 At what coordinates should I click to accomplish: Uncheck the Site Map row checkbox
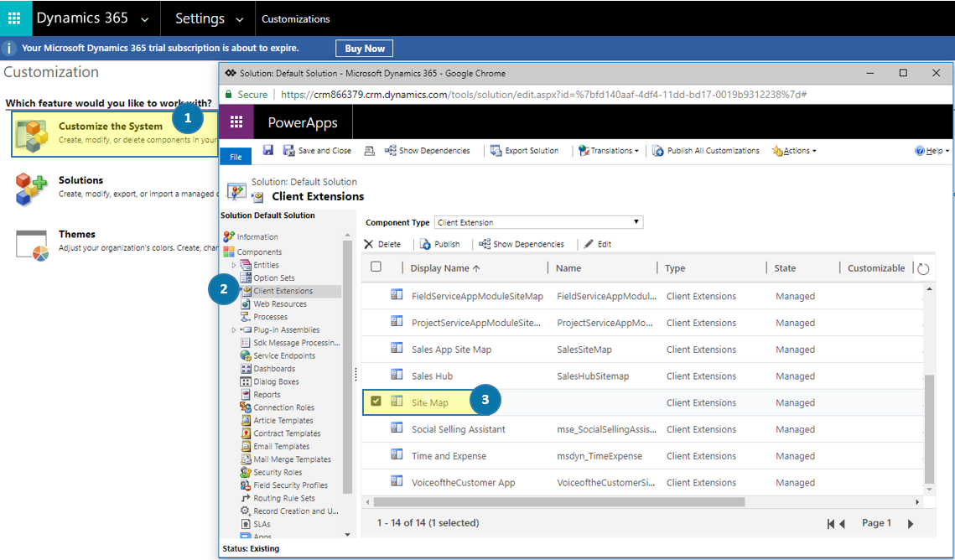(376, 401)
